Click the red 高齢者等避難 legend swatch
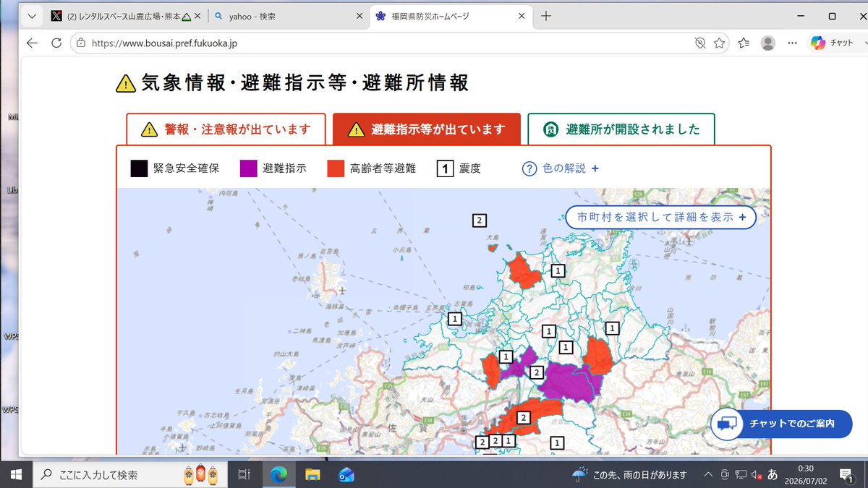The height and width of the screenshot is (488, 868). pyautogui.click(x=336, y=168)
